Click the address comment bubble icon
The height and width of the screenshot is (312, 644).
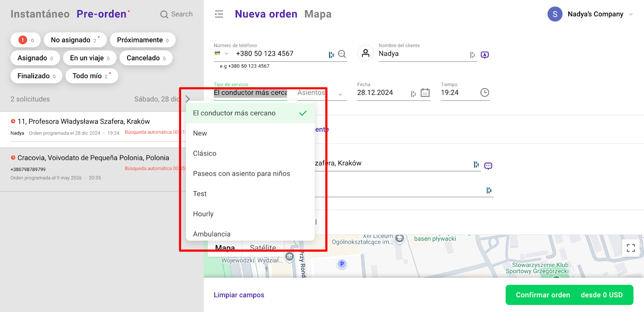(x=488, y=166)
